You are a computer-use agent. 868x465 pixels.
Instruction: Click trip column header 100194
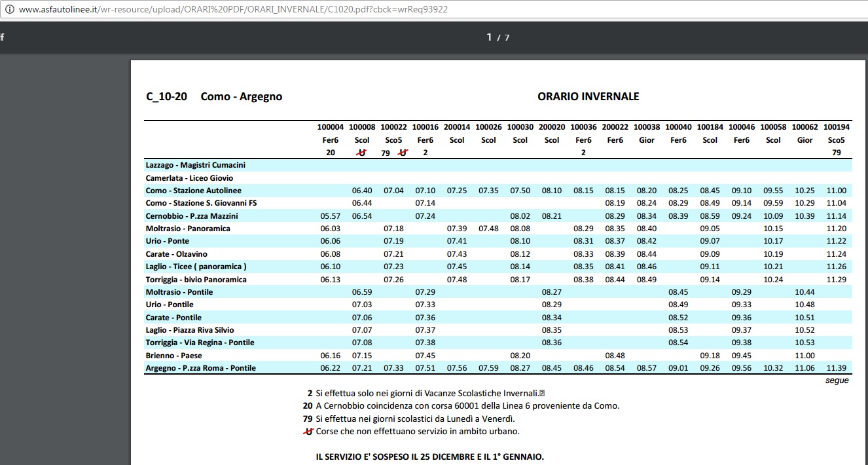(x=837, y=127)
